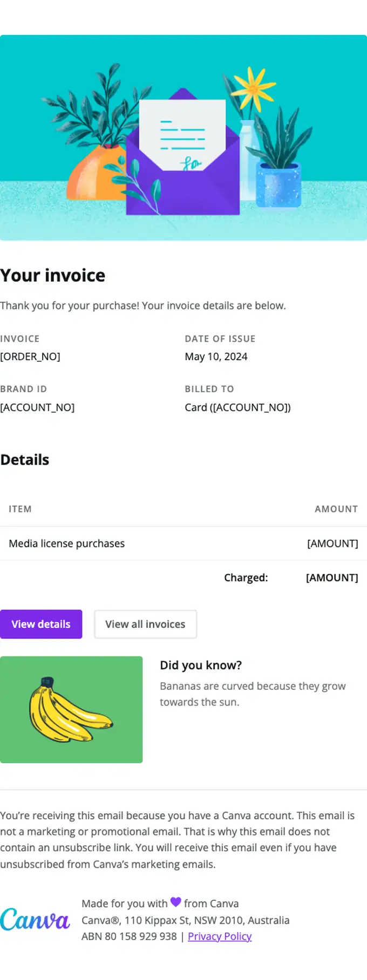Select the 'DATE OF ISSUE' label
Viewport: 367px width, 980px height.
220,339
